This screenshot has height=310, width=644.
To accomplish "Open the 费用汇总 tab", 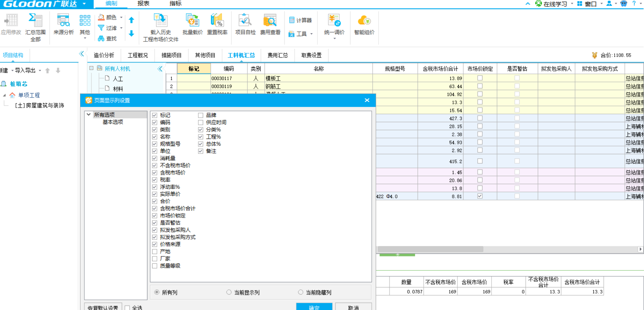I will (278, 55).
